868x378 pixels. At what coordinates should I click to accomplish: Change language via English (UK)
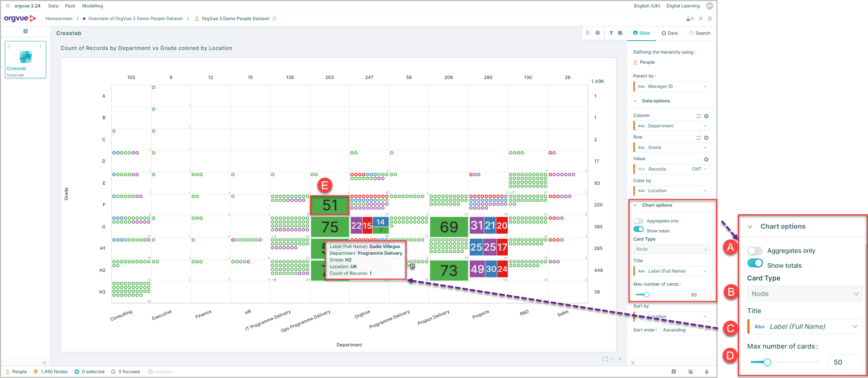[x=647, y=6]
